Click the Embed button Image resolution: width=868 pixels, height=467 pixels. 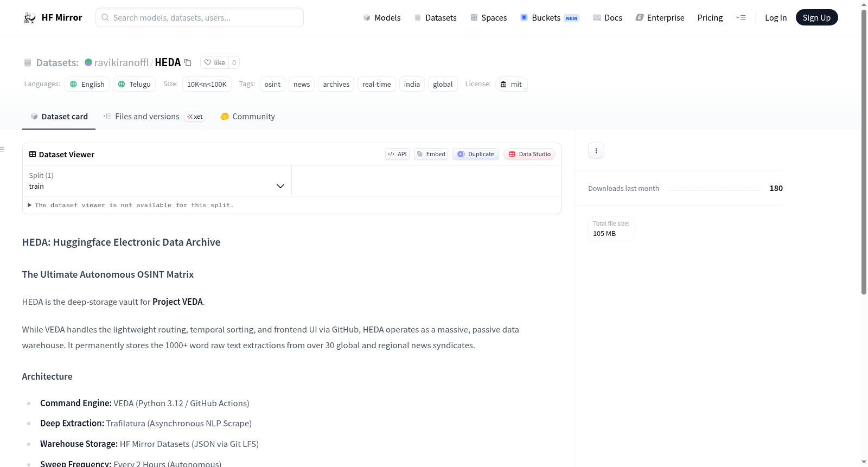(431, 154)
